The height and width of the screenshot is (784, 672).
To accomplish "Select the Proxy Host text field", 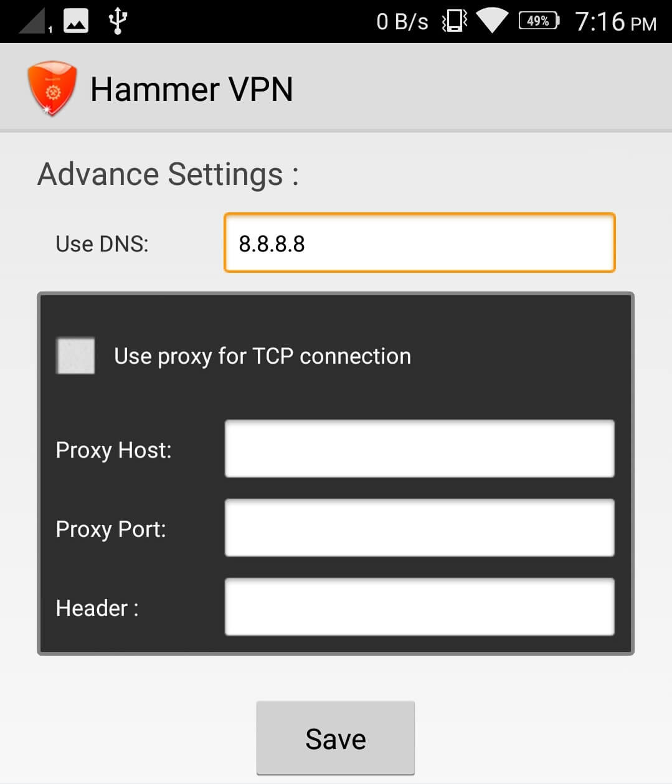I will point(420,449).
